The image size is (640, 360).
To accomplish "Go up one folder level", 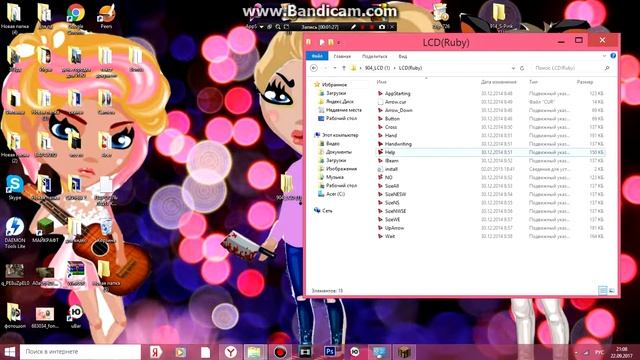I will [344, 68].
